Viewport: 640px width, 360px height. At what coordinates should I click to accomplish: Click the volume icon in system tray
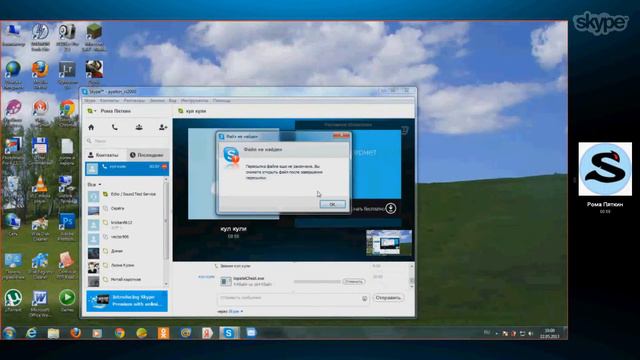[531, 333]
